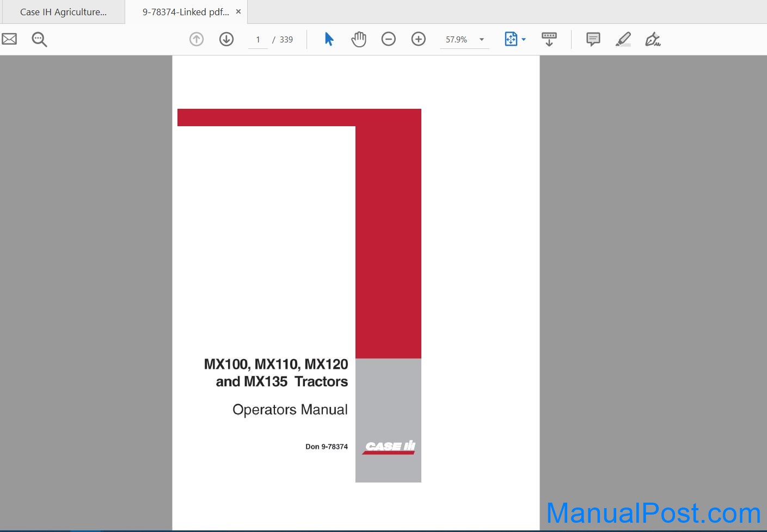Click the 'and MX135 Tractors' line
The height and width of the screenshot is (532, 767).
pos(282,382)
